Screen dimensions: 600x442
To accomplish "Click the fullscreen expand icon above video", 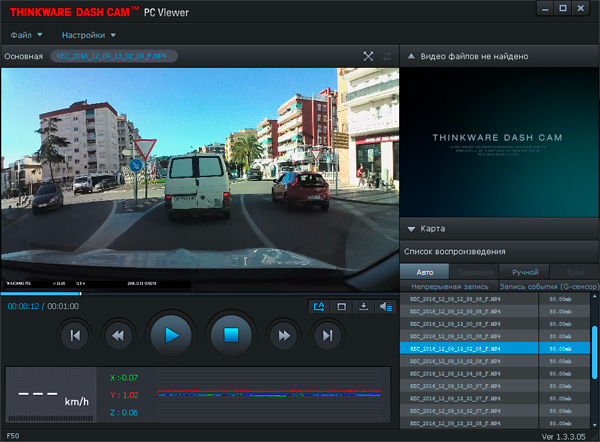I will tap(368, 56).
